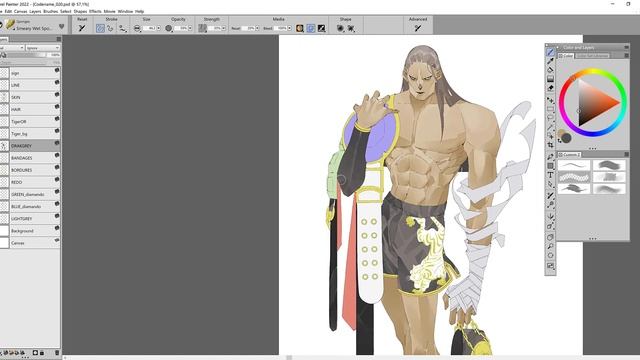
Task: Click the Reset brush tool icon
Action: [82, 28]
